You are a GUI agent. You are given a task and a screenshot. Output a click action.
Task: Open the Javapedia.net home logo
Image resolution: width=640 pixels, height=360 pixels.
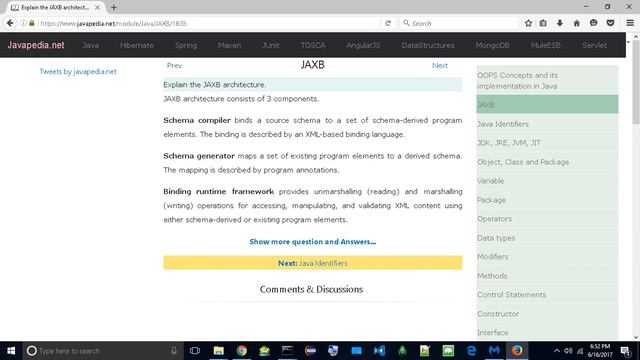pos(36,45)
